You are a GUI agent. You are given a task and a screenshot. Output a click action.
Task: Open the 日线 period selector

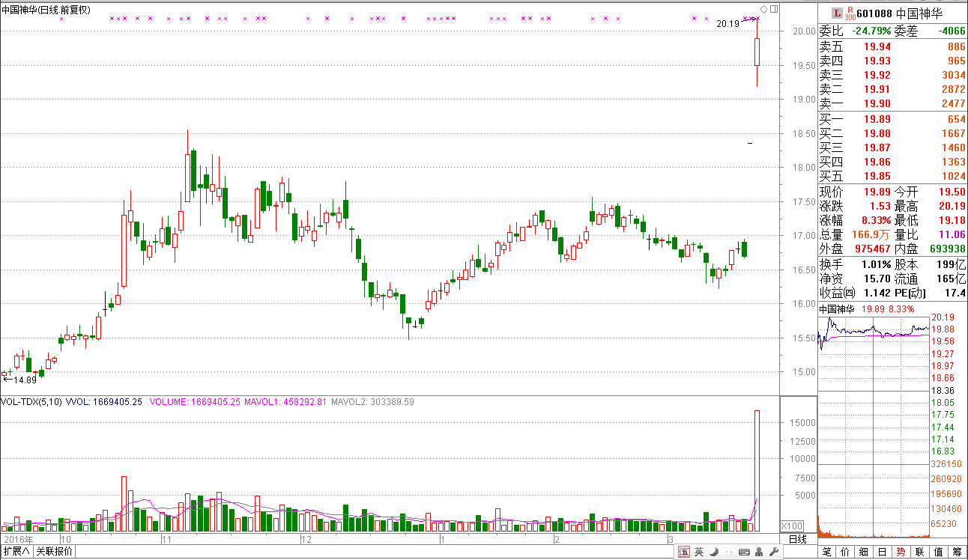point(798,539)
